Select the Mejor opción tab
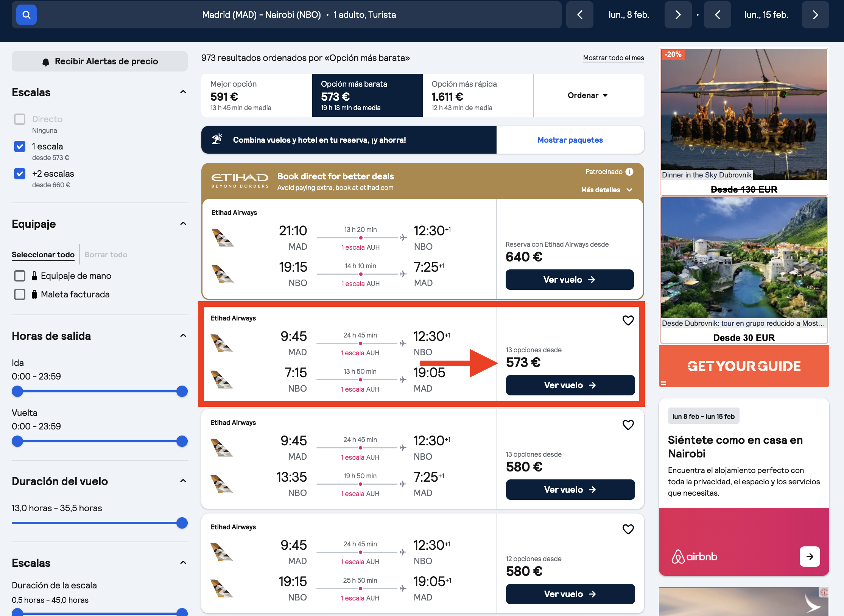 tap(257, 95)
